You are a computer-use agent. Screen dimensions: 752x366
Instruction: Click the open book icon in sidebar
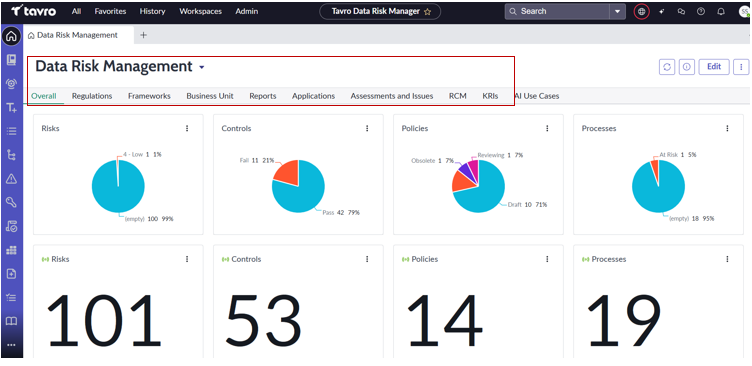(12, 321)
